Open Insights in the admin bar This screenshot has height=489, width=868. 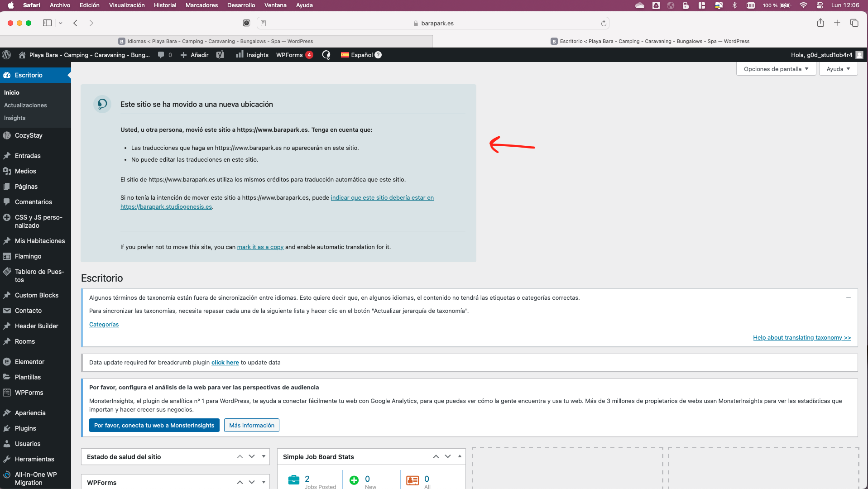pos(252,55)
